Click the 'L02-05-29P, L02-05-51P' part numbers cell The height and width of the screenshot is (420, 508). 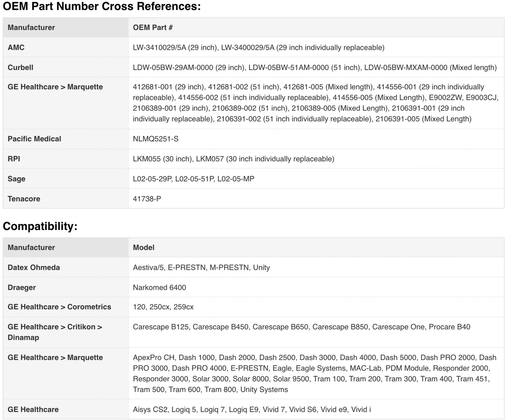(316, 179)
